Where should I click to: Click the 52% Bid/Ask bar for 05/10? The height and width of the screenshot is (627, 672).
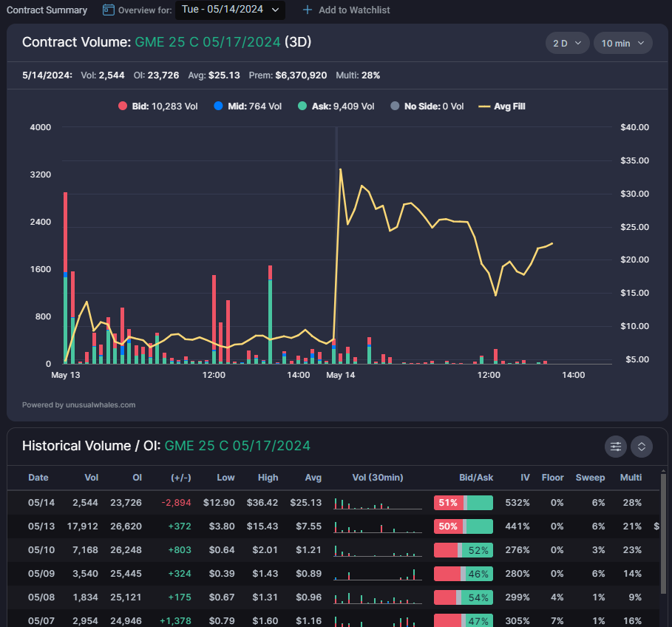464,550
